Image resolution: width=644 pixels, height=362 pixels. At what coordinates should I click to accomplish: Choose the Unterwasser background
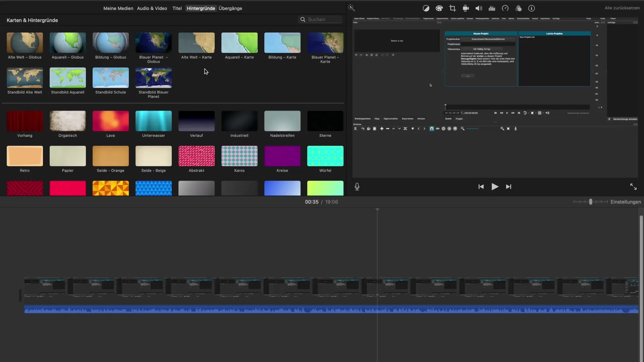click(x=154, y=121)
